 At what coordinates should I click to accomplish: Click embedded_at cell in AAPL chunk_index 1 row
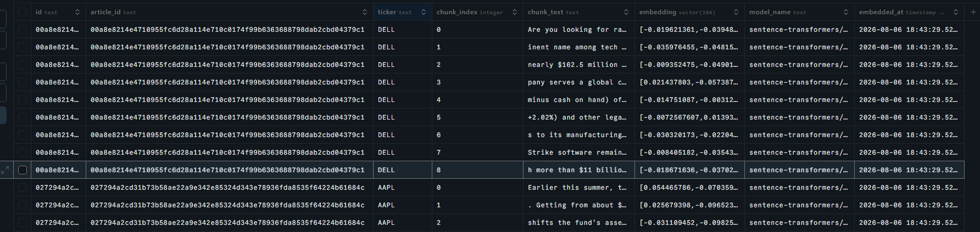(909, 205)
